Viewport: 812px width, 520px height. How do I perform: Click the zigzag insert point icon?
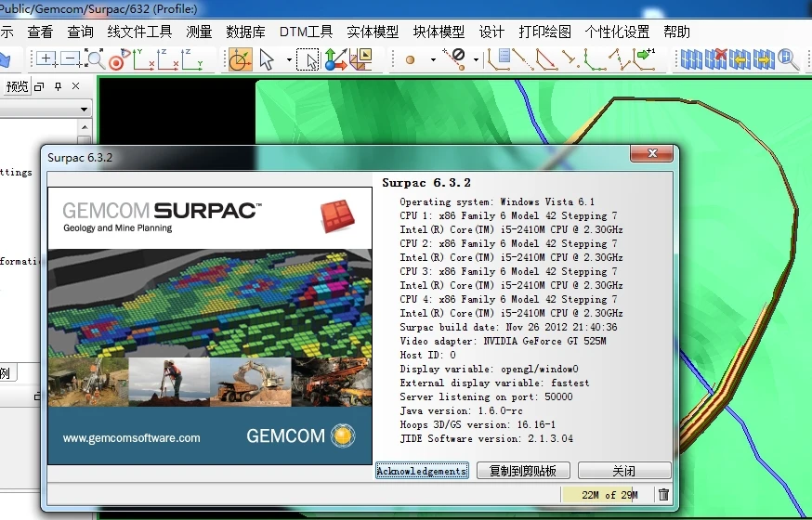pos(619,60)
